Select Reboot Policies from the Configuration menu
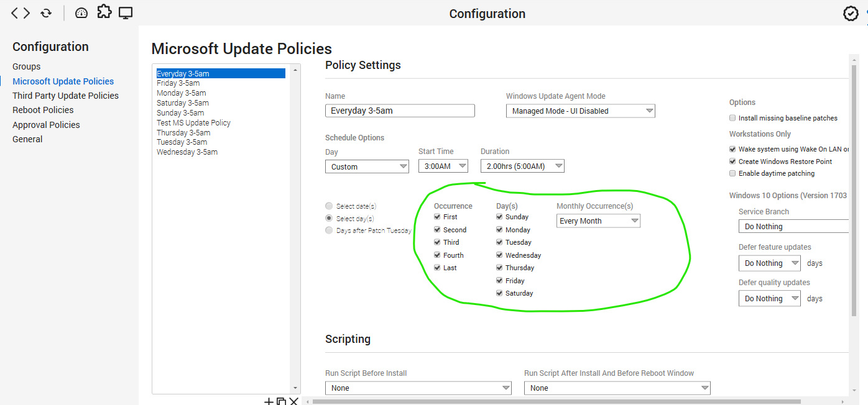Screen dimensions: 868x405 click(43, 109)
